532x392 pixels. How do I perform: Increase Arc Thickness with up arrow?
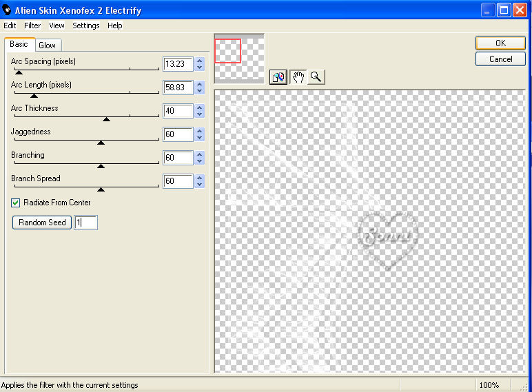[200, 107]
